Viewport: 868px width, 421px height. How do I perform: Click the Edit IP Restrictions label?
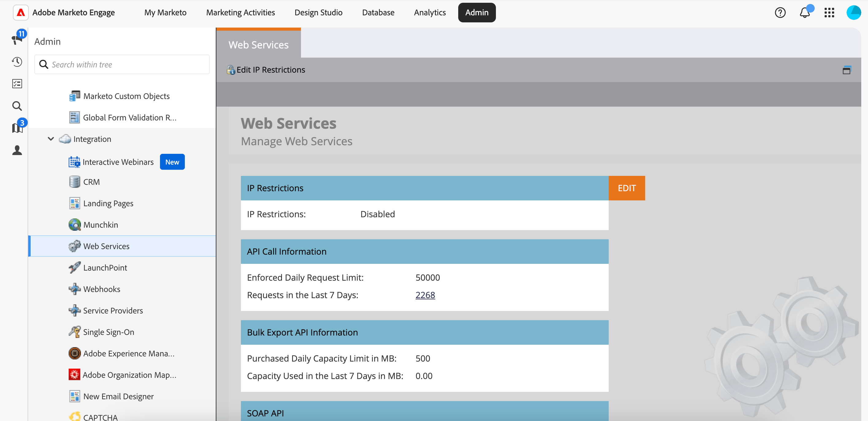(x=271, y=70)
